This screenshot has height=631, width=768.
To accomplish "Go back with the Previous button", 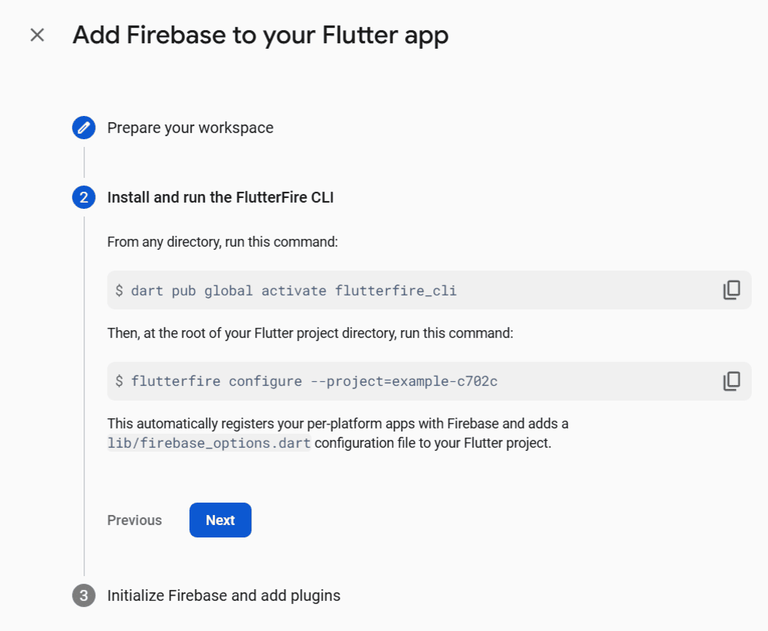I will tap(134, 520).
